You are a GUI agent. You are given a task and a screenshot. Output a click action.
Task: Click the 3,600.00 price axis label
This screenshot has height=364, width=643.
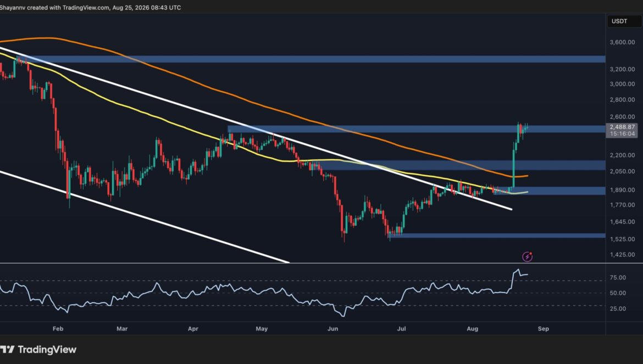tap(622, 42)
